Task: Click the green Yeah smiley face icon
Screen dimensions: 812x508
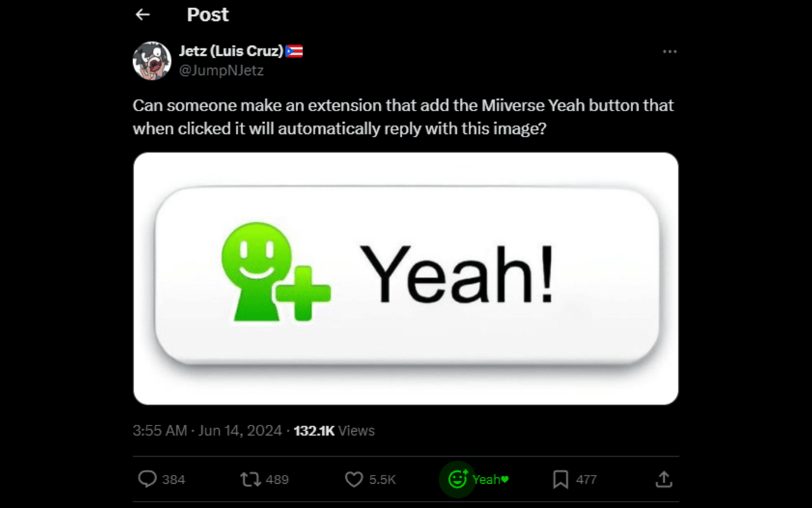Action: coord(457,479)
